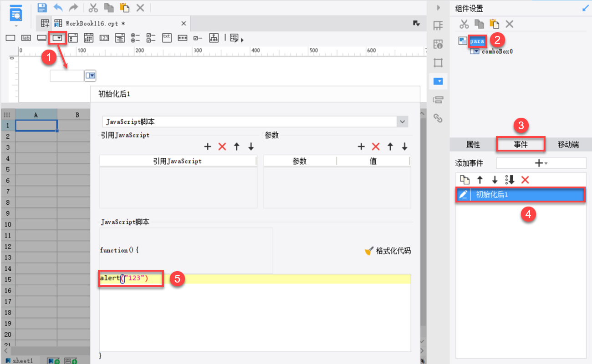Move parameter up with the up arrow
The height and width of the screenshot is (364, 592).
click(x=390, y=147)
